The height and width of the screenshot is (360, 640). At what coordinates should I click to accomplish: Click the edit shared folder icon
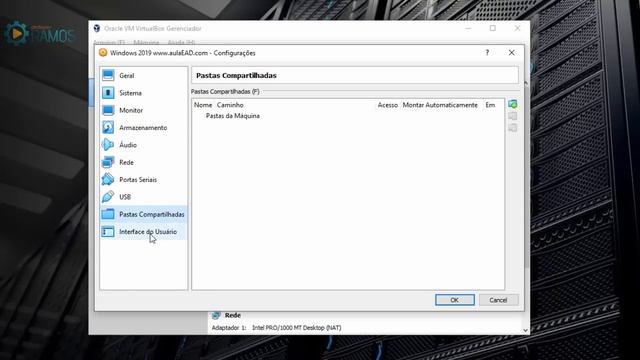point(513,116)
